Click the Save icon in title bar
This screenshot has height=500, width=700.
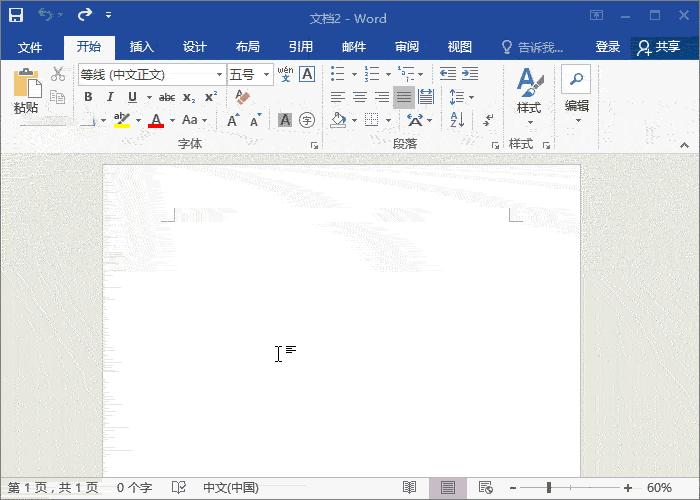pyautogui.click(x=16, y=15)
